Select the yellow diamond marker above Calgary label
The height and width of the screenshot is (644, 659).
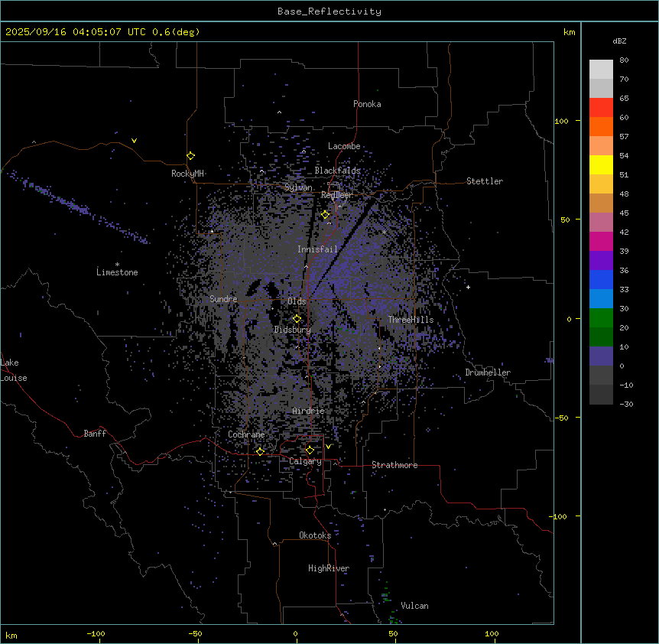[310, 450]
